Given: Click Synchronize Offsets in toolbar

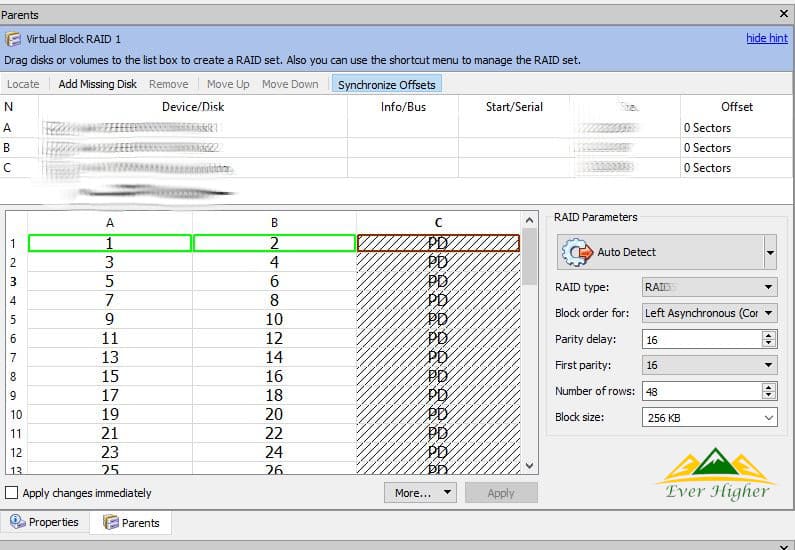Looking at the screenshot, I should coord(387,84).
